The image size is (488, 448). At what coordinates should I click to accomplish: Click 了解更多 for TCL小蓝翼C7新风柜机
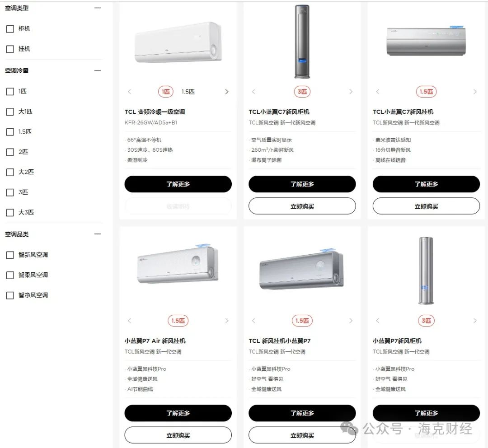pyautogui.click(x=302, y=184)
